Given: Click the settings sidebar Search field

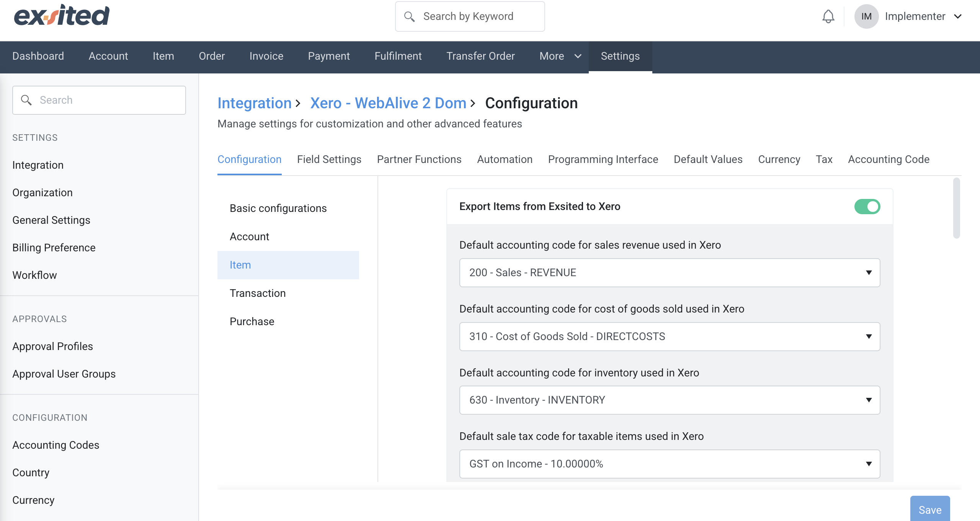Looking at the screenshot, I should (x=99, y=100).
